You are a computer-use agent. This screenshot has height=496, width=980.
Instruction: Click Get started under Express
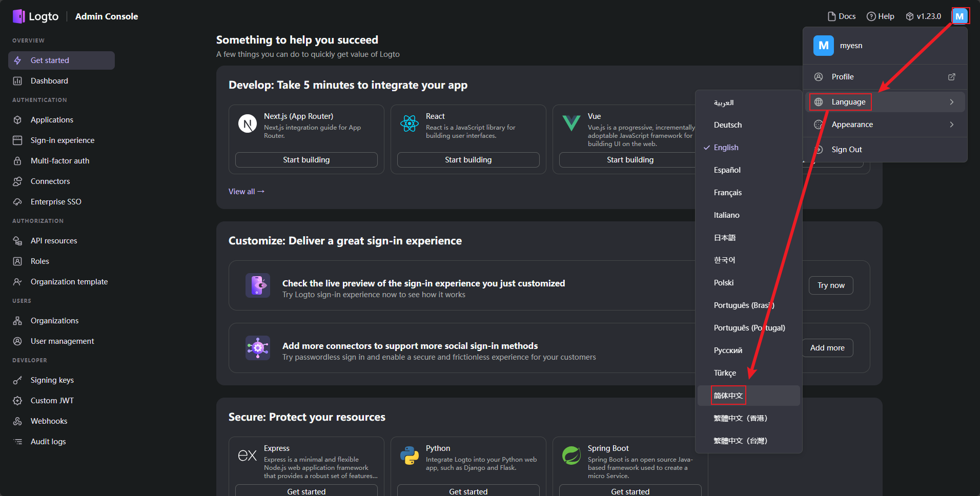307,491
